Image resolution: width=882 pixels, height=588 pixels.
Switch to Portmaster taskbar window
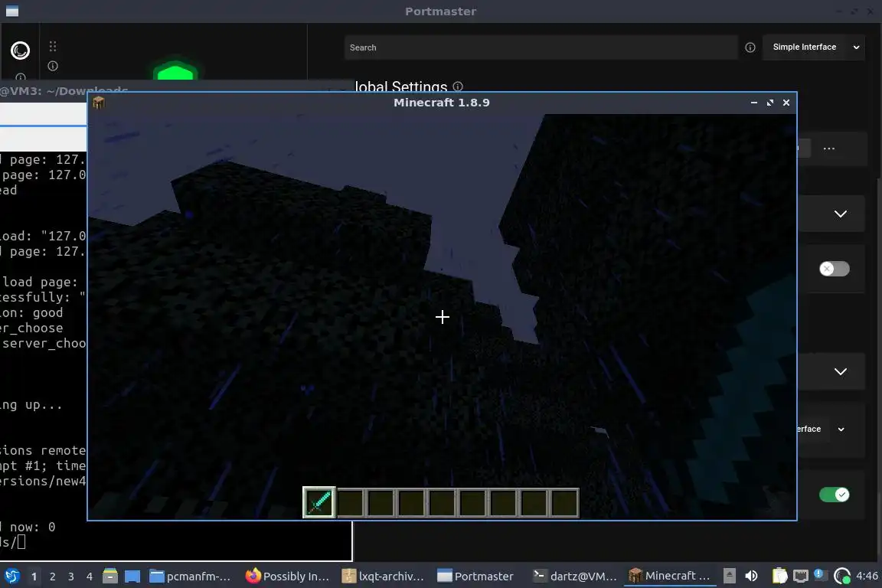[x=476, y=577]
